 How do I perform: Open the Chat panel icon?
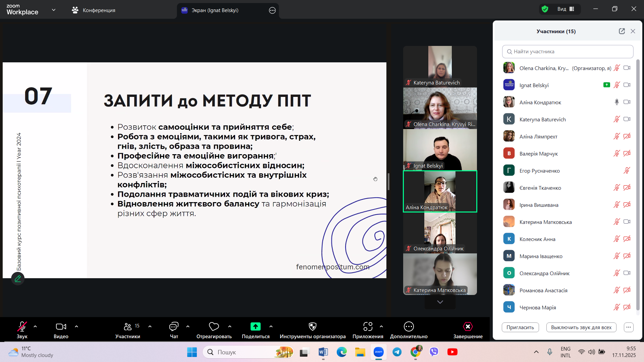click(x=174, y=326)
